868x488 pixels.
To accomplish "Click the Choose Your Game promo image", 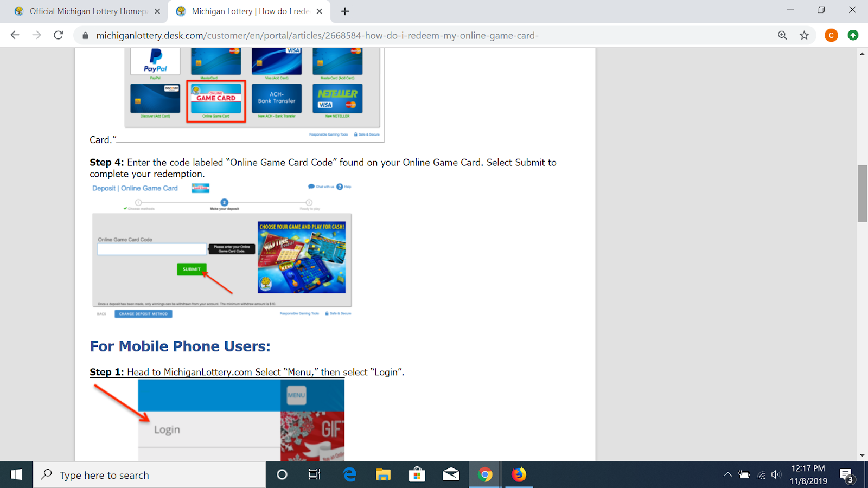I will coord(302,257).
